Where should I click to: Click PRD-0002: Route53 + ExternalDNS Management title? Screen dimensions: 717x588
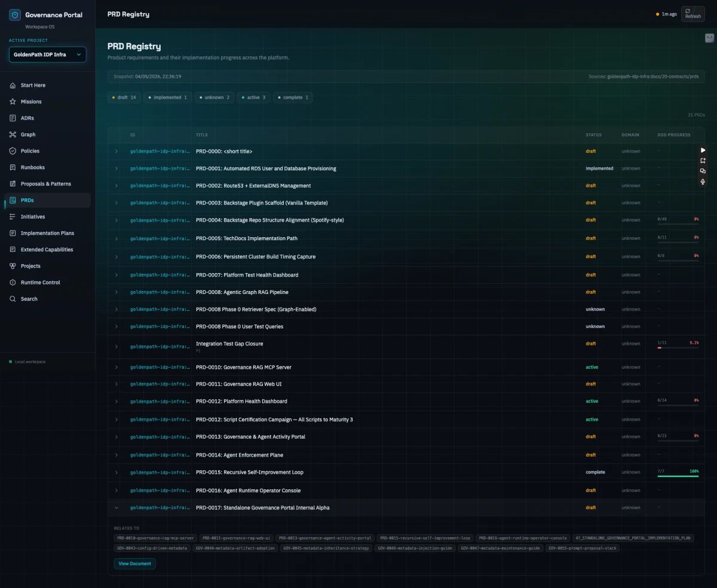pos(253,186)
